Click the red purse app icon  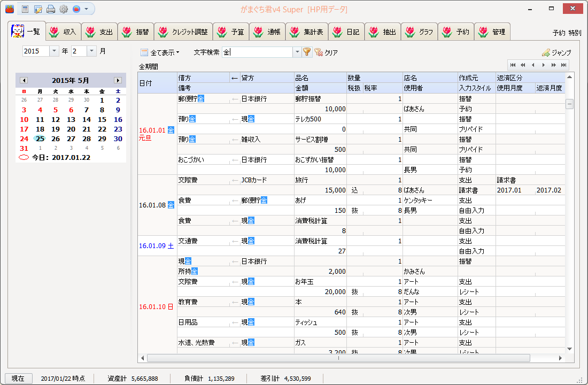coord(10,9)
